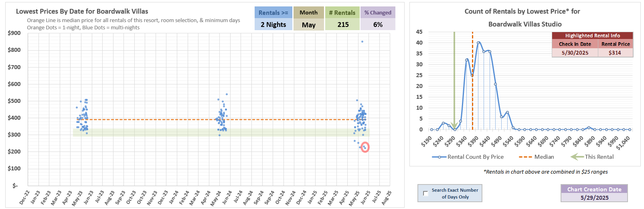Click the Lowest Prices By Date chart title
Screen dimensions: 644x209
point(82,11)
